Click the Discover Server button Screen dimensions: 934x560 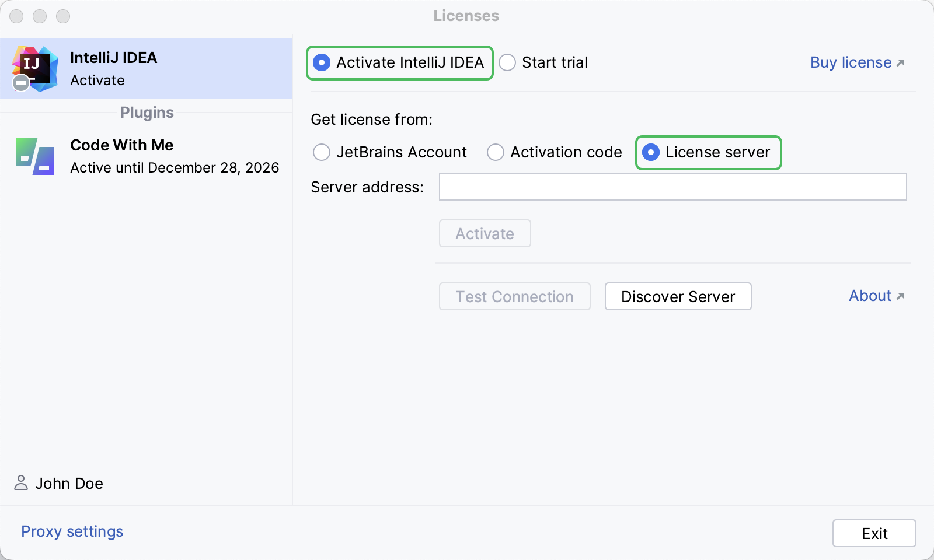pyautogui.click(x=678, y=296)
